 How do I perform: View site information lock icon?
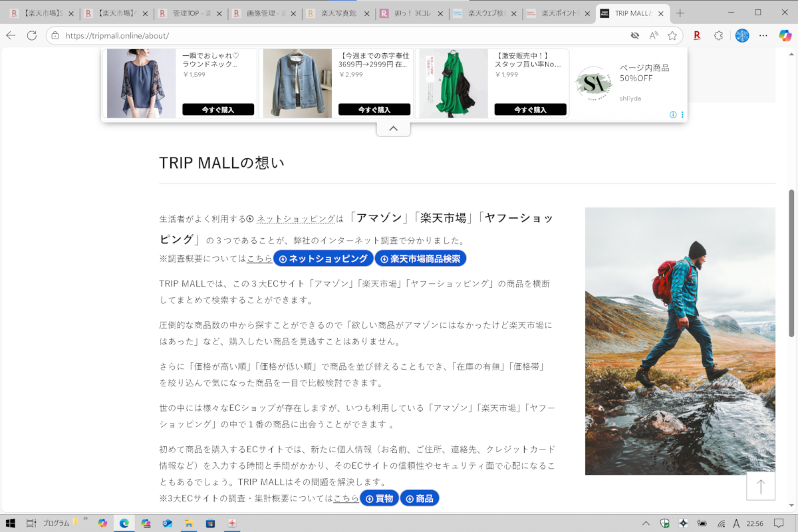point(55,35)
